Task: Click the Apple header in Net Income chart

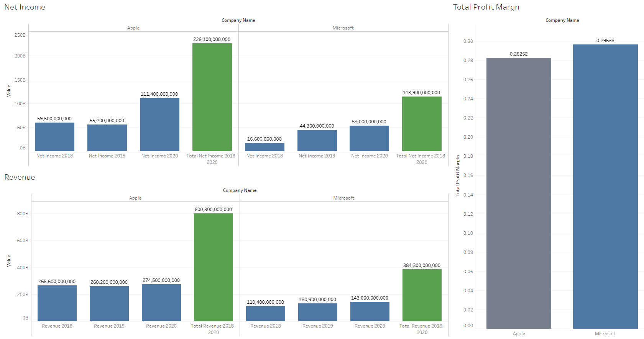Action: click(x=133, y=28)
